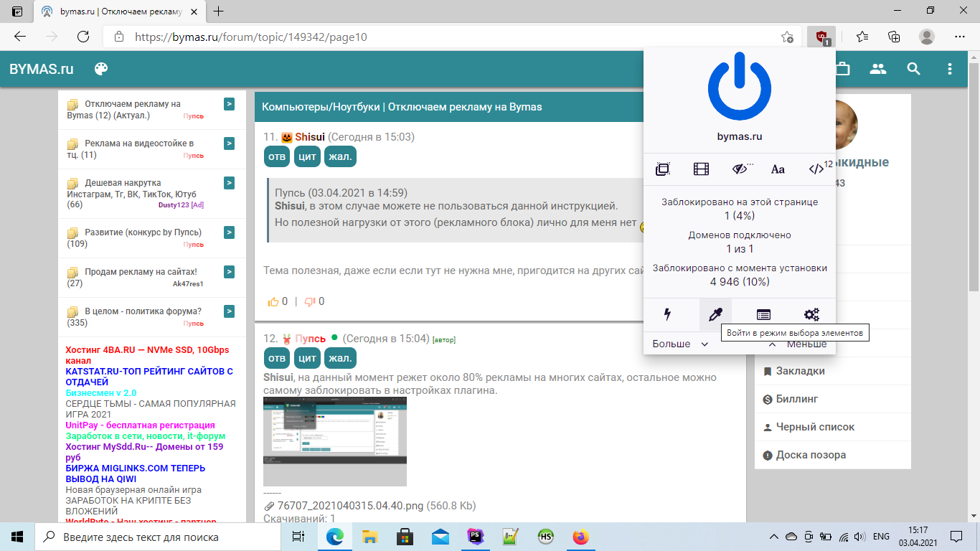Open the uBlock logger icon

pos(763,314)
